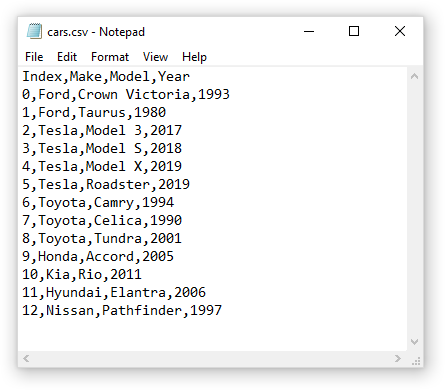Click the empty area below the last line
The width and height of the screenshot is (445, 390).
[x=213, y=335]
